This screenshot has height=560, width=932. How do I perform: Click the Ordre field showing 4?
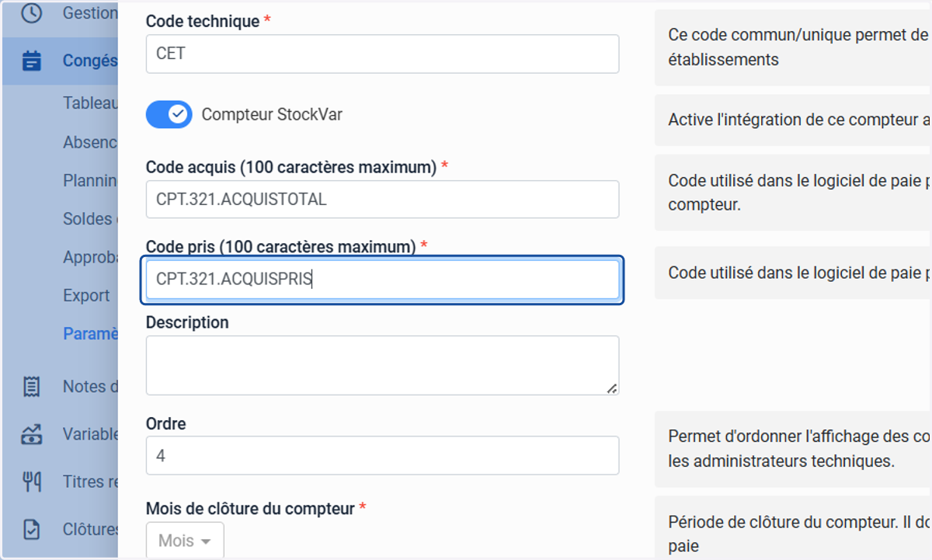click(382, 455)
